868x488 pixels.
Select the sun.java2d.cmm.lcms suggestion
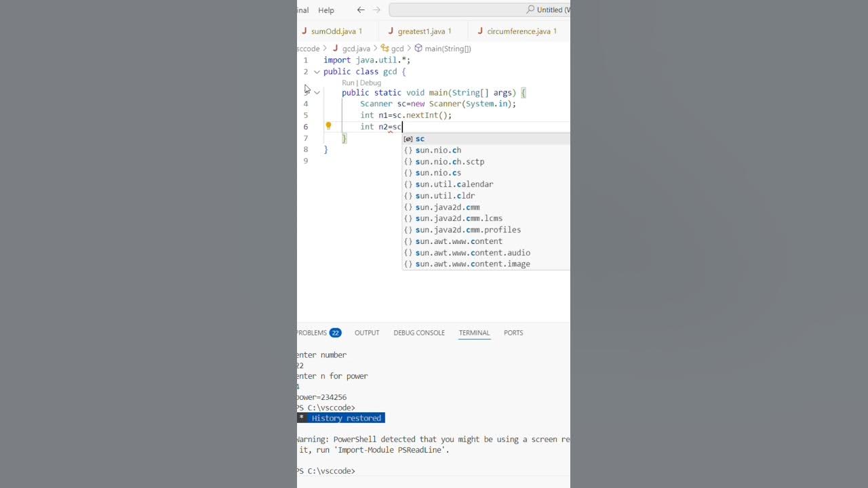pos(486,218)
